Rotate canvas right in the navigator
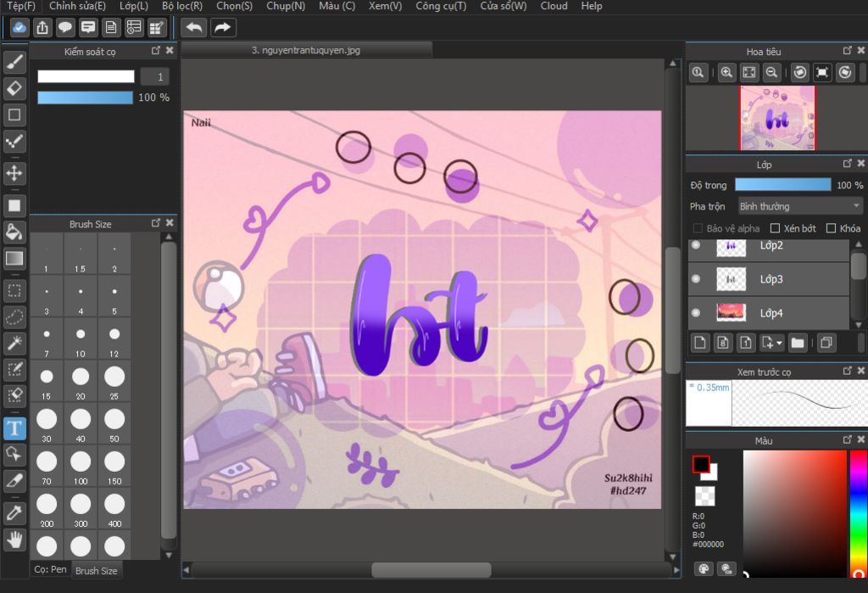The width and height of the screenshot is (868, 593). (x=845, y=72)
